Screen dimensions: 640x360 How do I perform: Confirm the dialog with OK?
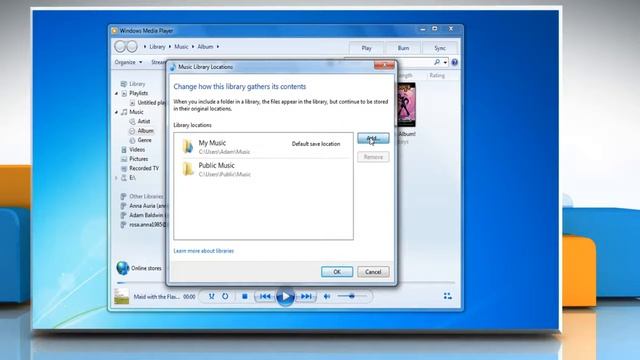click(337, 272)
